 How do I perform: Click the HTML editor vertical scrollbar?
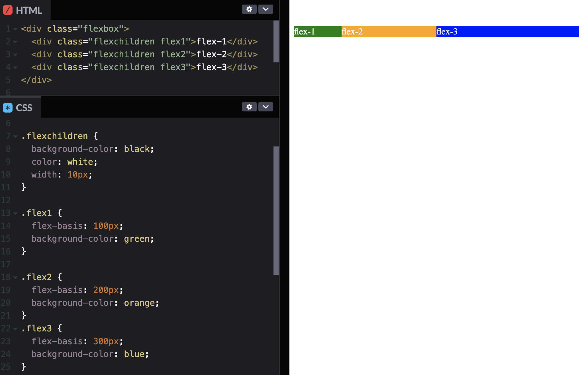[276, 41]
